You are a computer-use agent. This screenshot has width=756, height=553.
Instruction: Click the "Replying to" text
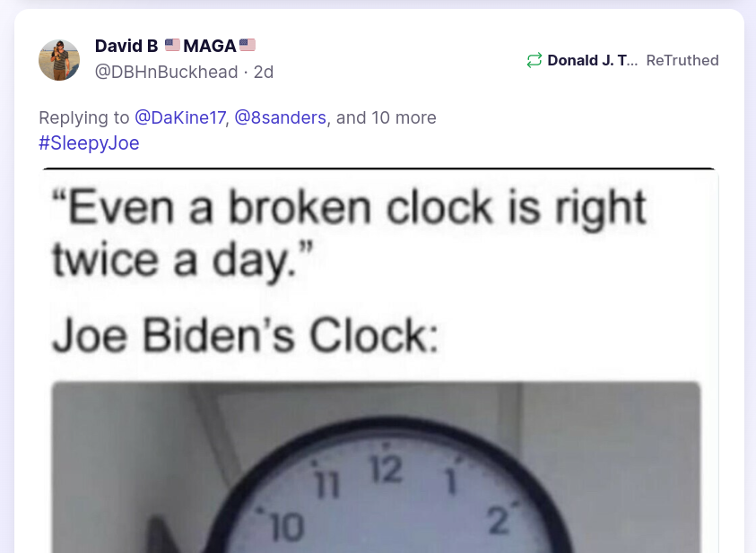(84, 117)
